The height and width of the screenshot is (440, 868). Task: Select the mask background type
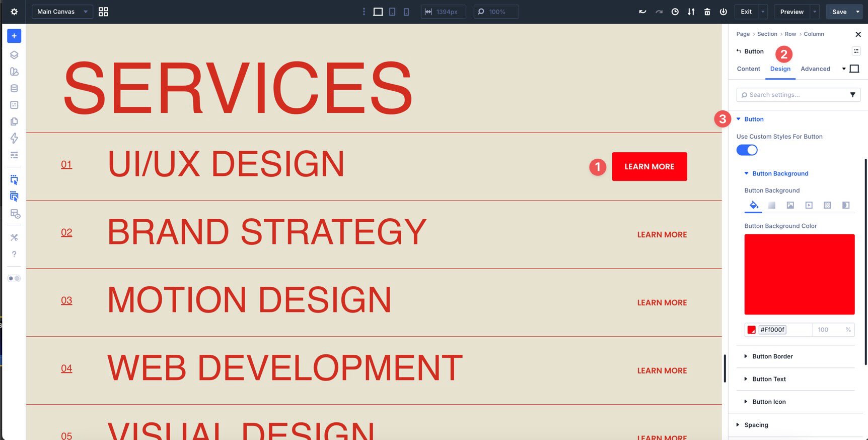pos(846,205)
